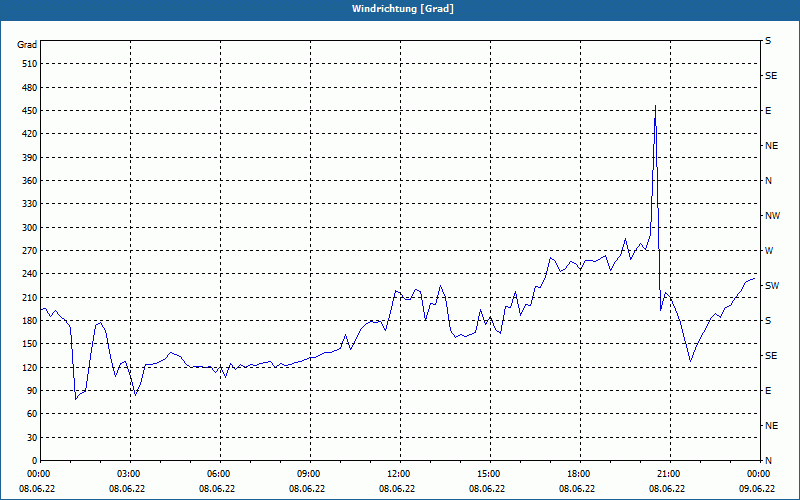Select the 21:00 time label
The width and height of the screenshot is (800, 500).
(x=667, y=474)
